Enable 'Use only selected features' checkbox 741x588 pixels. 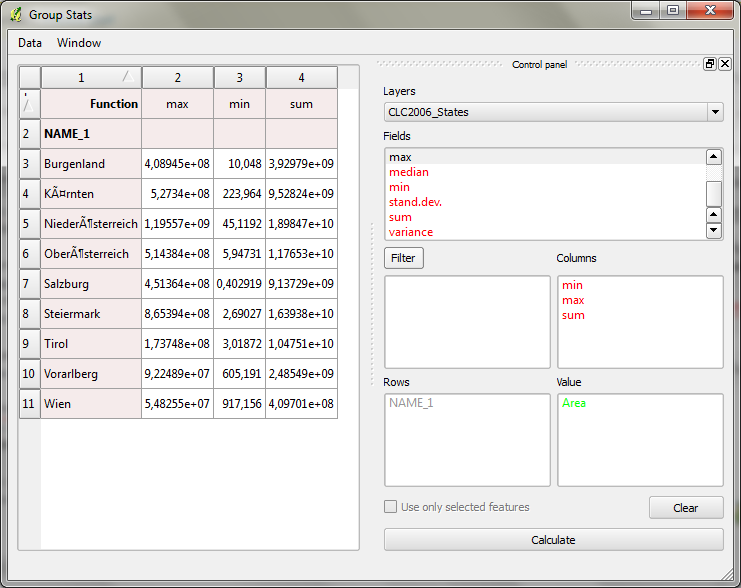click(x=391, y=507)
